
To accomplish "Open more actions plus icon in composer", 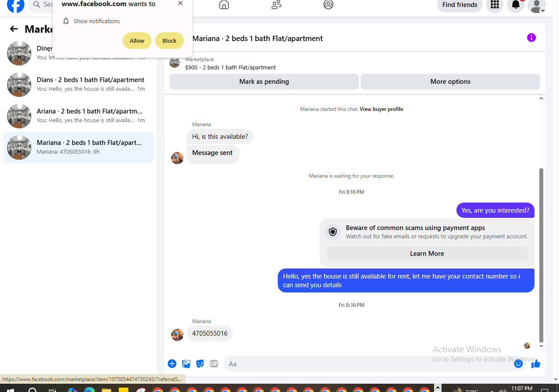I will (x=172, y=364).
